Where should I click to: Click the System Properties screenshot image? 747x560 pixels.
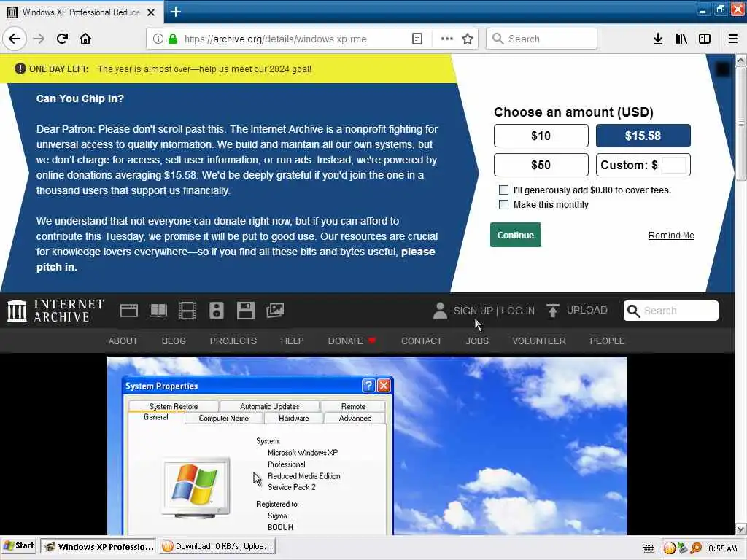(367, 446)
